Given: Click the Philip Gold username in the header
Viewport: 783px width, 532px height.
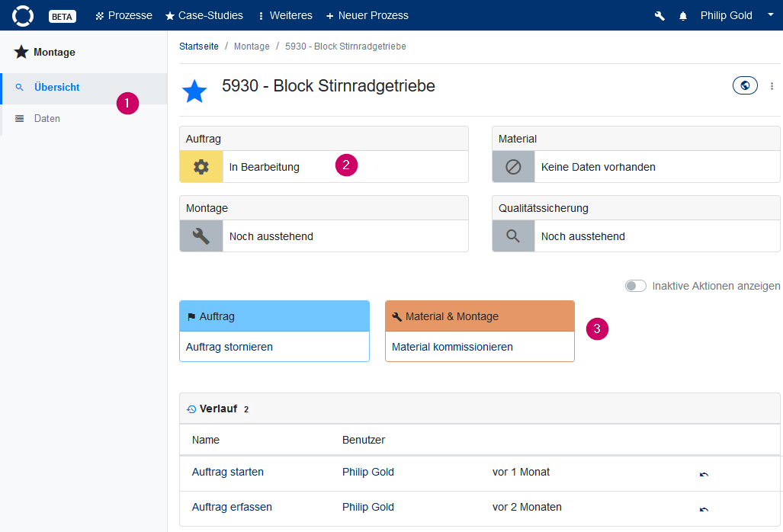Looking at the screenshot, I should pos(726,15).
